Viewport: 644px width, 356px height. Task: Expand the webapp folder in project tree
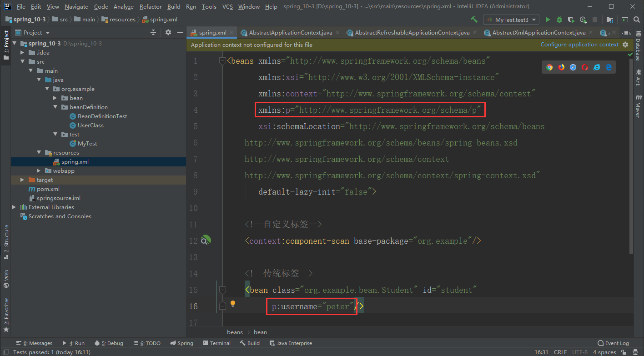39,171
